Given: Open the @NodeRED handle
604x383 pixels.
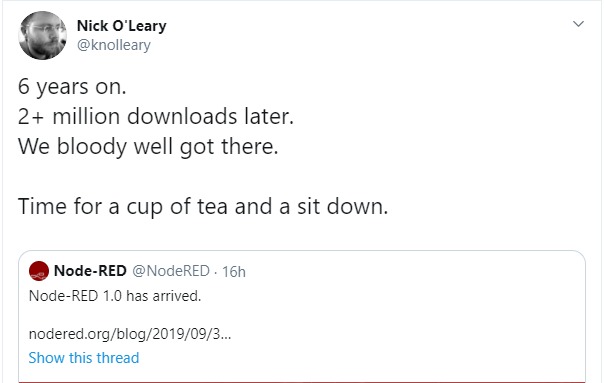Looking at the screenshot, I should tap(171, 271).
